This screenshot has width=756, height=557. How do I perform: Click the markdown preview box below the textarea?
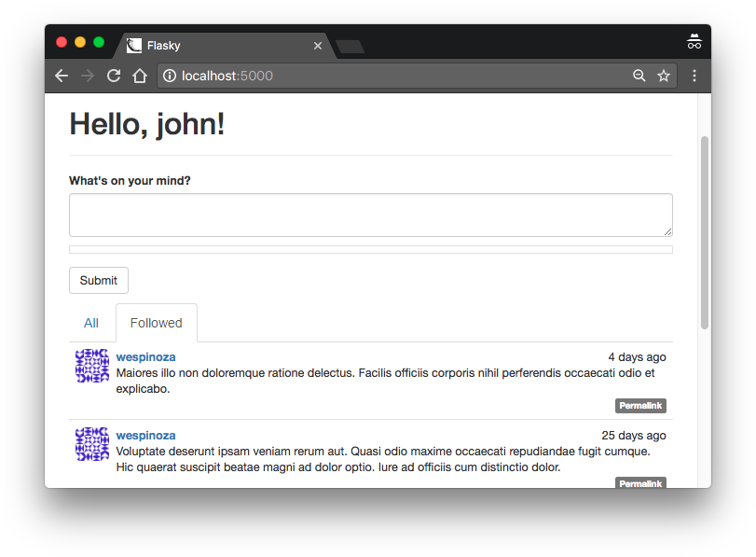coord(371,249)
